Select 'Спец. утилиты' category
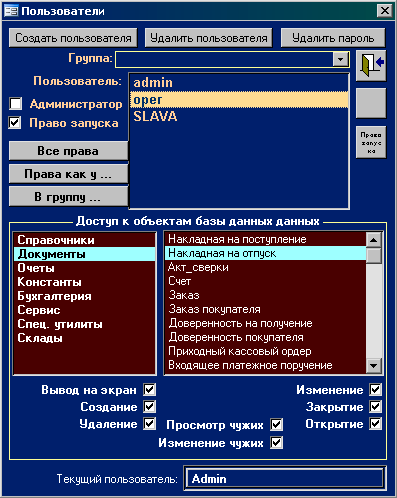The image size is (397, 498). click(x=84, y=324)
